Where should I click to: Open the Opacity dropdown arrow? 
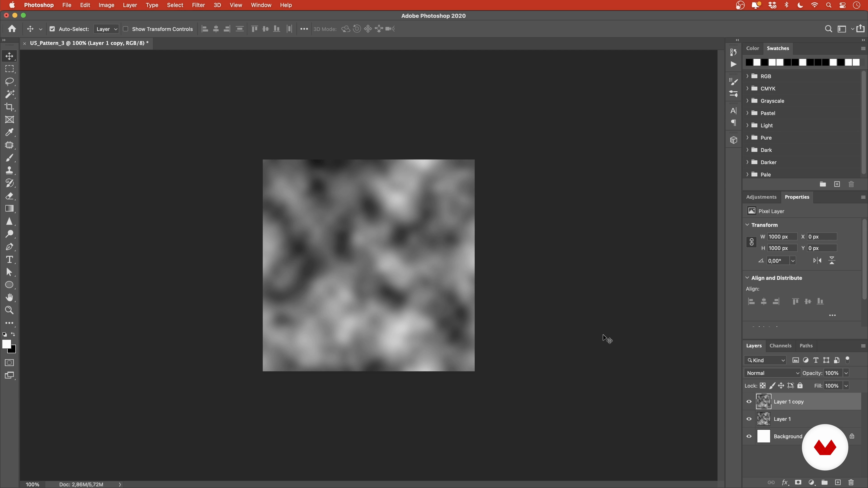click(x=846, y=373)
